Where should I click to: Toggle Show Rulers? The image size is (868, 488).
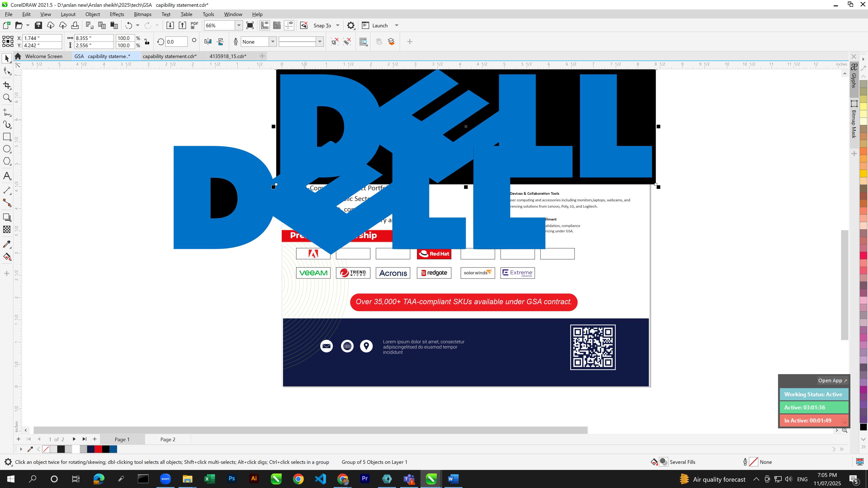[x=265, y=25]
